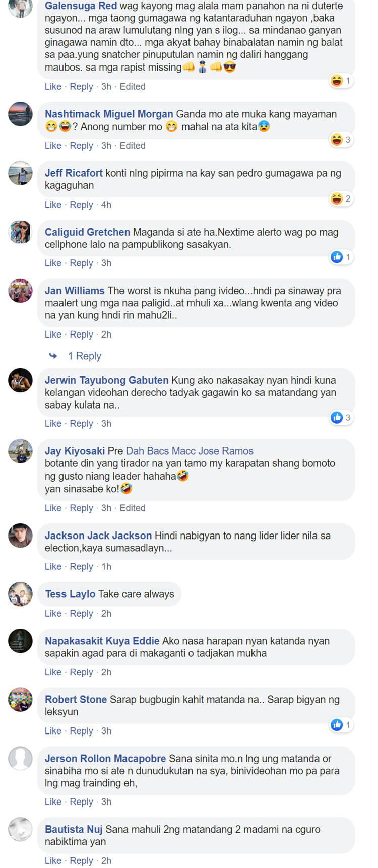Image resolution: width=378 pixels, height=868 pixels.
Task: Like Jackson Jack Jackson's comment
Action: pos(53,567)
